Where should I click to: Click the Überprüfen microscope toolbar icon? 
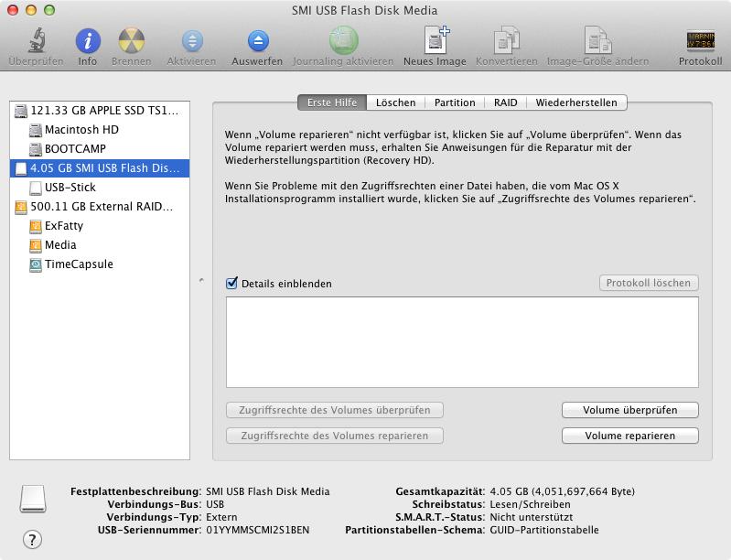(37, 40)
